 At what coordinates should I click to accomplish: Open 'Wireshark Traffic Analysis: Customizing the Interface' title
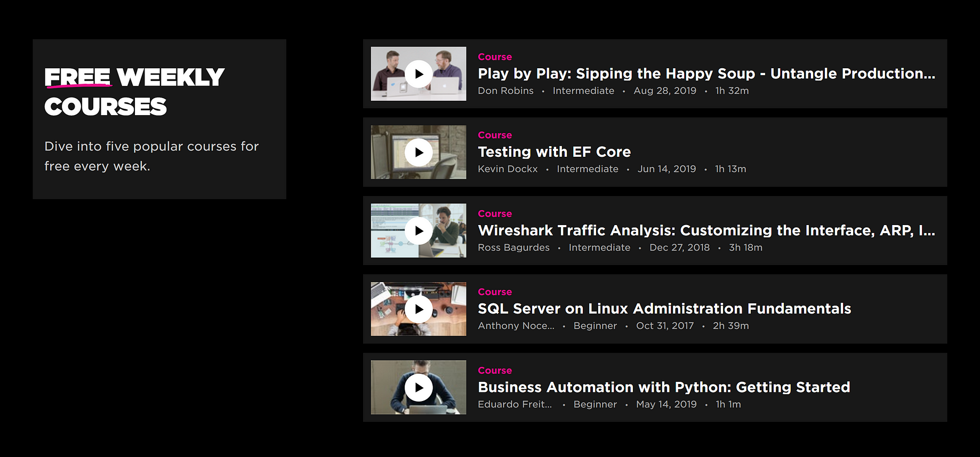coord(706,230)
